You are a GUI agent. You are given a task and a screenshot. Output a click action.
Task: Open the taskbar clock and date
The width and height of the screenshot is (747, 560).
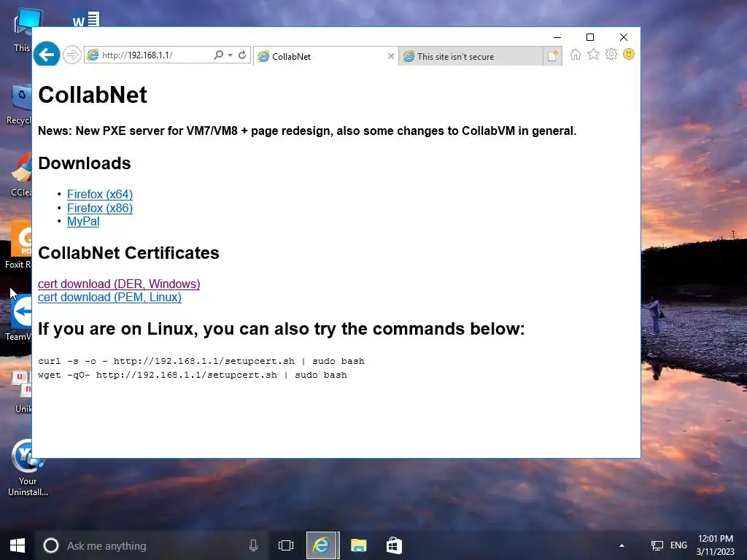point(716,545)
